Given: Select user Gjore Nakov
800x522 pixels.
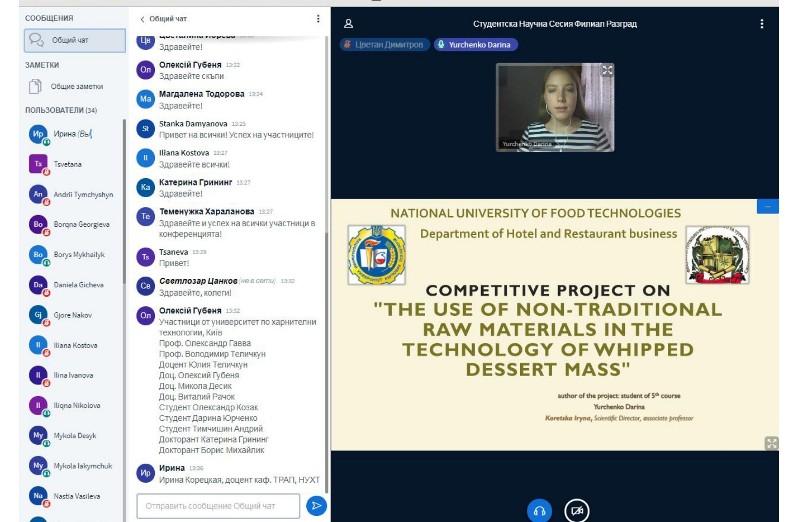Looking at the screenshot, I should tap(74, 315).
